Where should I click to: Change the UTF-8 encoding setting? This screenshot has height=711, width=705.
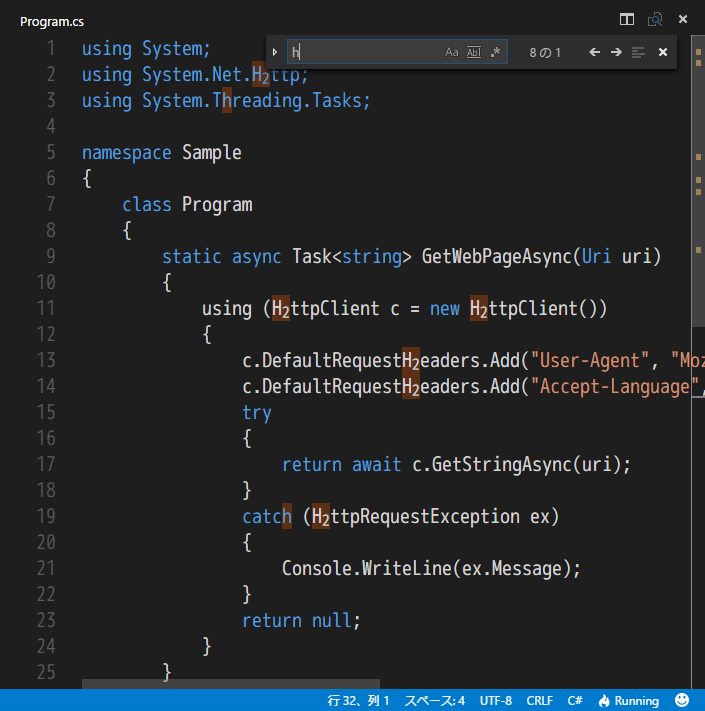tap(495, 700)
